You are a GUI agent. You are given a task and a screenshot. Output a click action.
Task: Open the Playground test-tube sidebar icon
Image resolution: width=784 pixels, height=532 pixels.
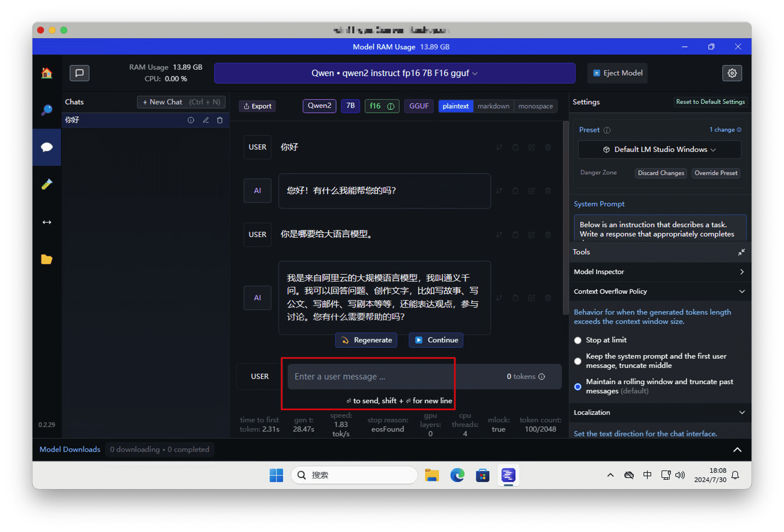[x=47, y=184]
